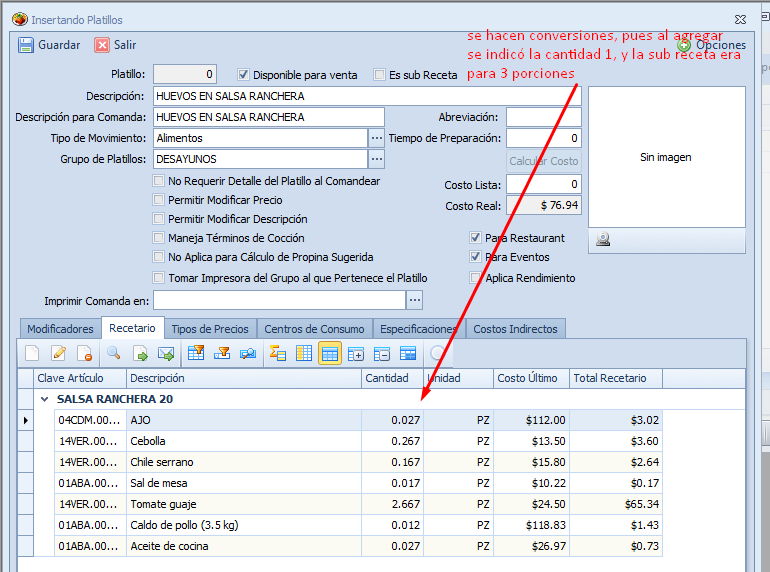Click the sigma summary icon in toolbar
Viewport: 770px width, 572px height.
click(x=278, y=353)
